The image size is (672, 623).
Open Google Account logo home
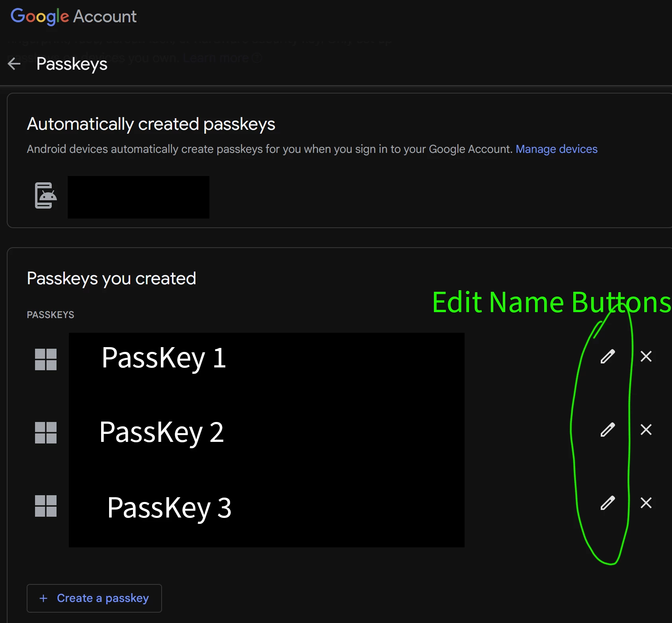tap(73, 16)
